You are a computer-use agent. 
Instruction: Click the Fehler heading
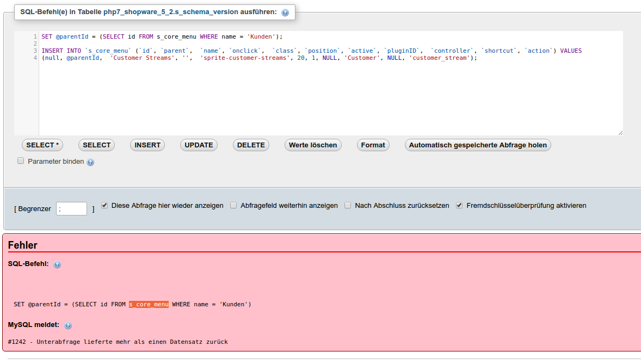pyautogui.click(x=22, y=245)
